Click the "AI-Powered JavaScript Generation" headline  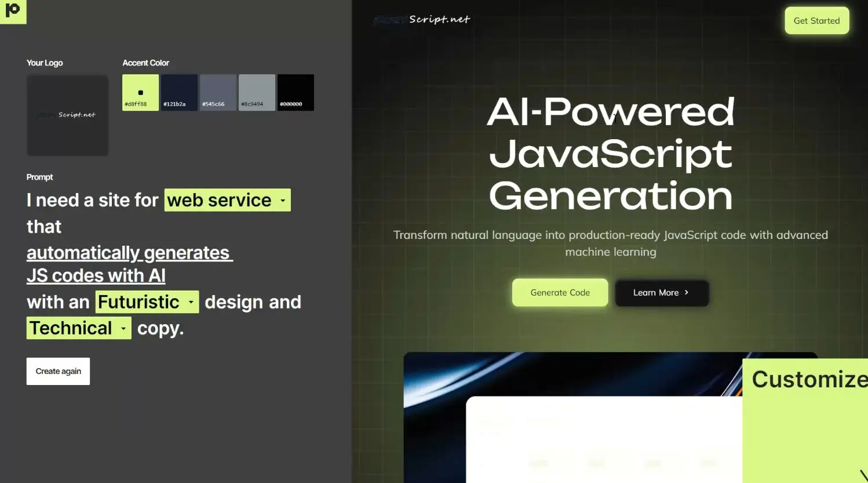[611, 154]
